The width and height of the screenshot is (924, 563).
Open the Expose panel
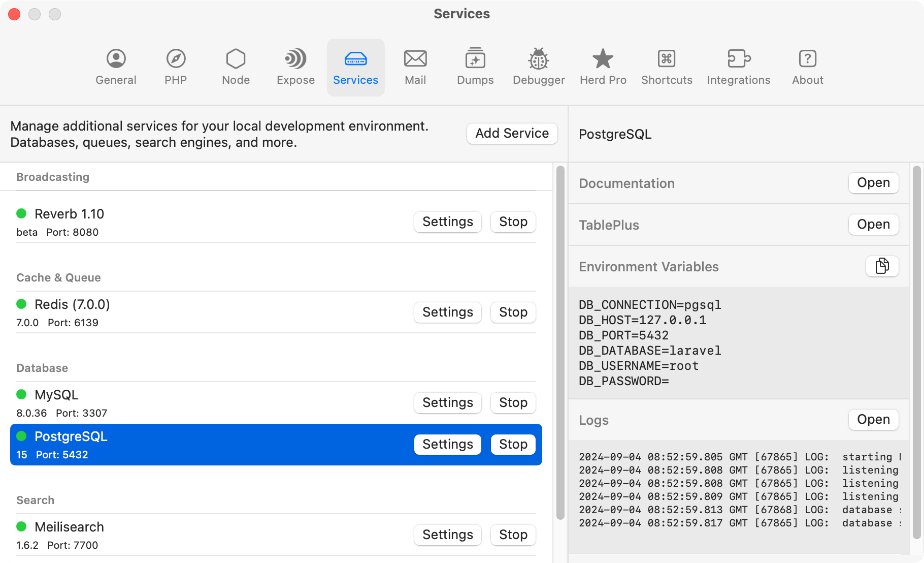[295, 67]
